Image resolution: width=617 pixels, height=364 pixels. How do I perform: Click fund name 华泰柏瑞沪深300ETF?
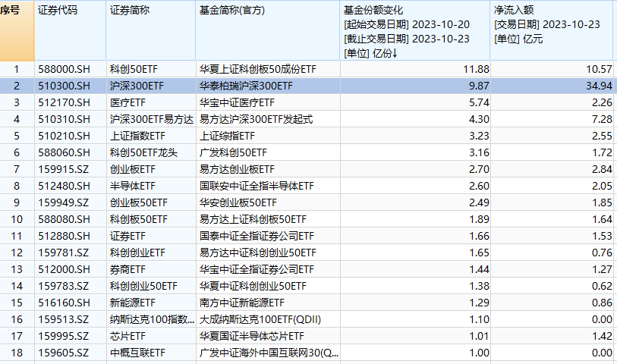click(x=246, y=86)
